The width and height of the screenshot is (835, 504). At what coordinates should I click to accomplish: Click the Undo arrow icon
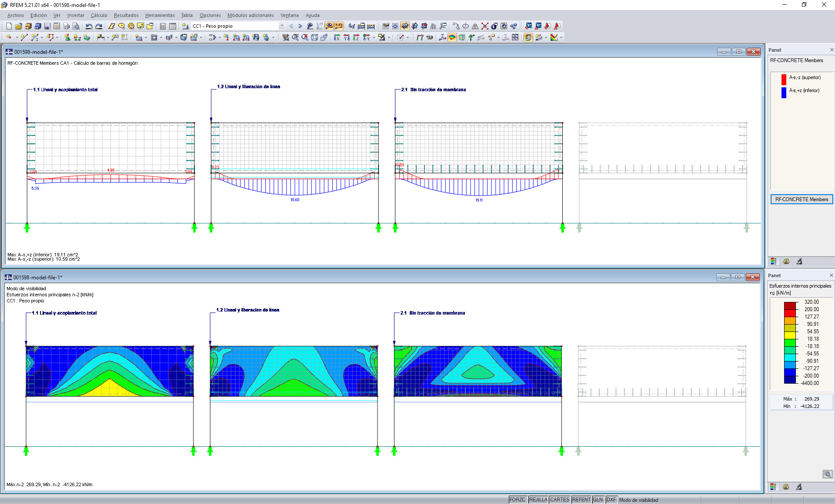[89, 26]
